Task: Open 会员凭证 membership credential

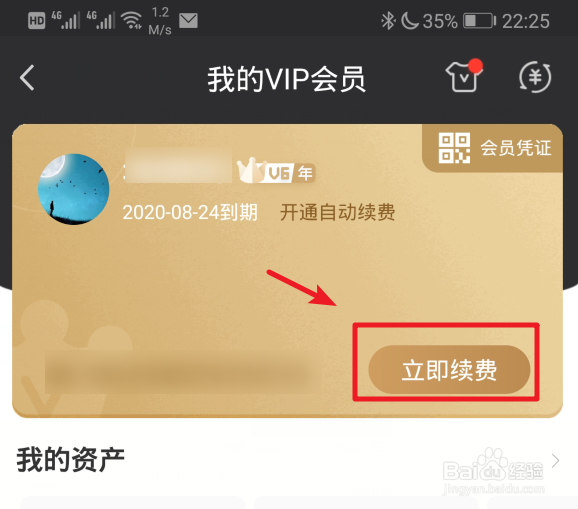Action: (516, 148)
